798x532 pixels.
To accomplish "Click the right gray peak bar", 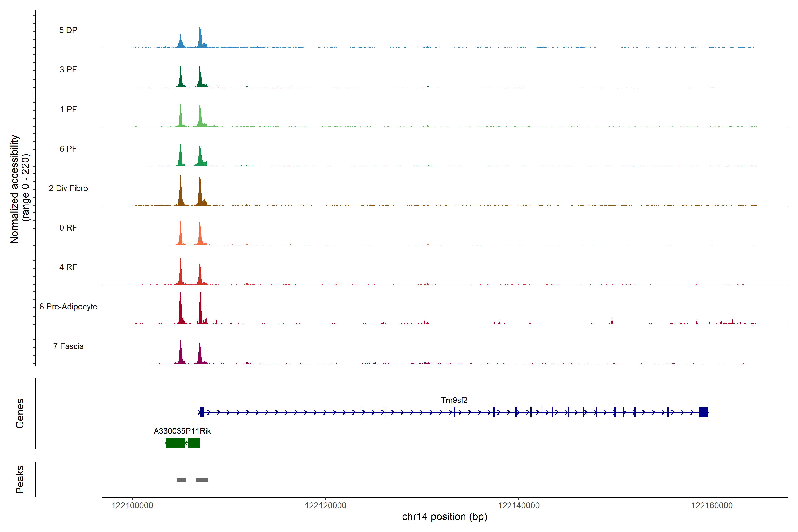I will [x=202, y=480].
